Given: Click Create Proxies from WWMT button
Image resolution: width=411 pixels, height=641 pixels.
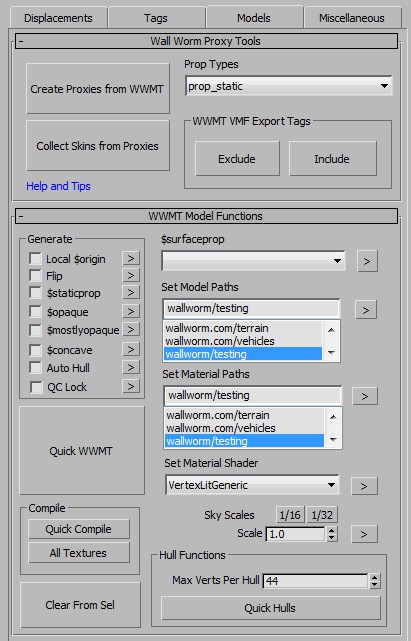Looking at the screenshot, I should (98, 89).
